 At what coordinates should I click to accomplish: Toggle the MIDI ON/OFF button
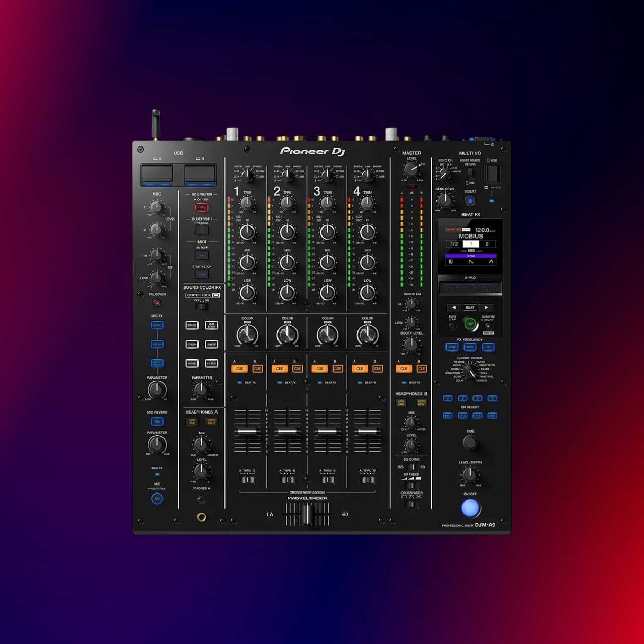202,255
